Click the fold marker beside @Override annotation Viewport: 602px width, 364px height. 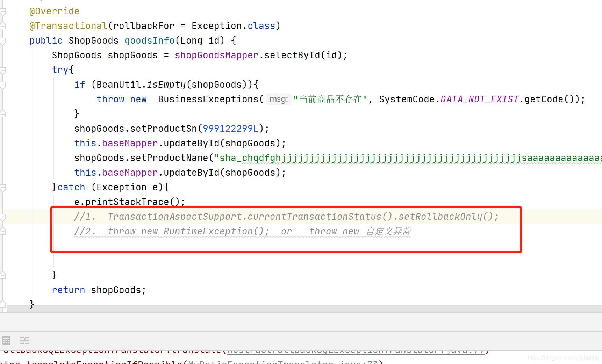[x=3, y=11]
